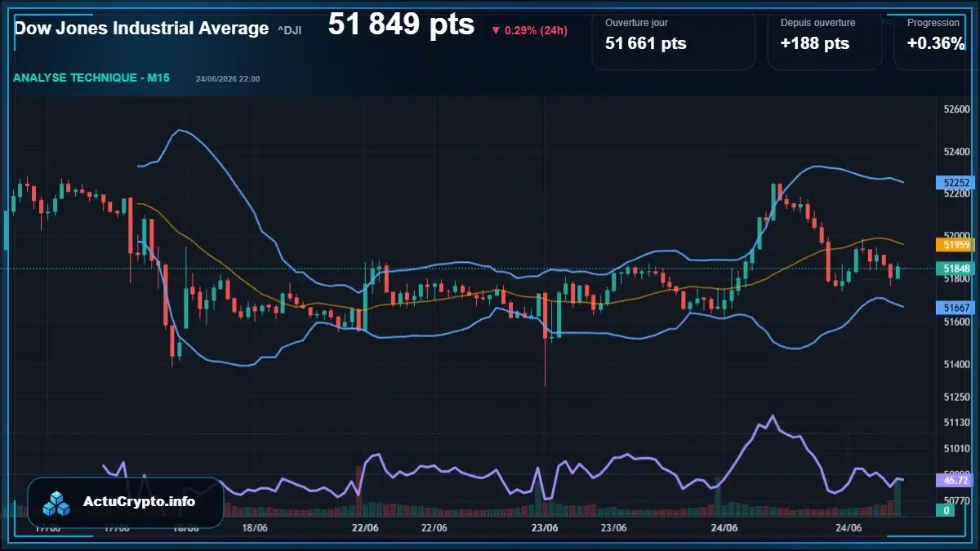Click the 51250 price axis label

(x=955, y=397)
